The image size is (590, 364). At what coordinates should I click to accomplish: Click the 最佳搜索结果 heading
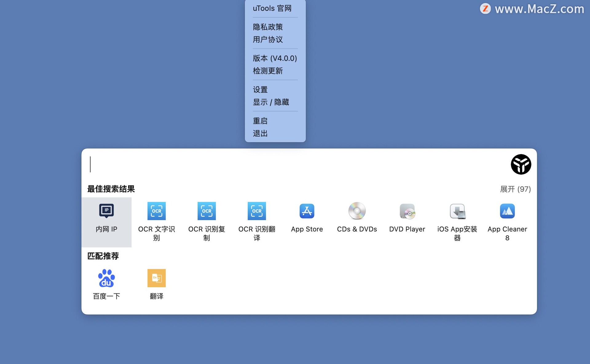coord(111,189)
